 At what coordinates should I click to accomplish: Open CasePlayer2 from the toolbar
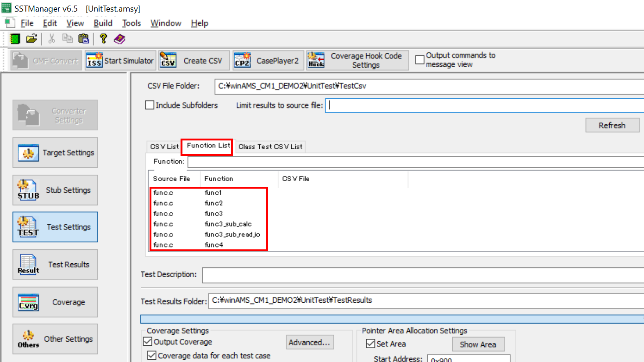[268, 61]
